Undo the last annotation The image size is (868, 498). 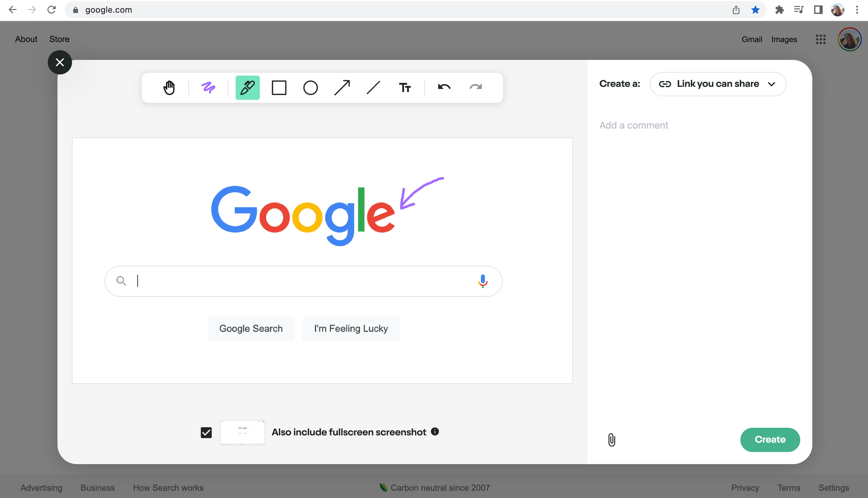444,87
